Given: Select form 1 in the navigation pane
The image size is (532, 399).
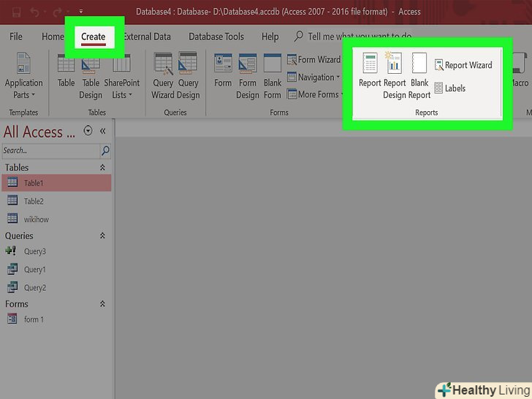Looking at the screenshot, I should pos(56,319).
